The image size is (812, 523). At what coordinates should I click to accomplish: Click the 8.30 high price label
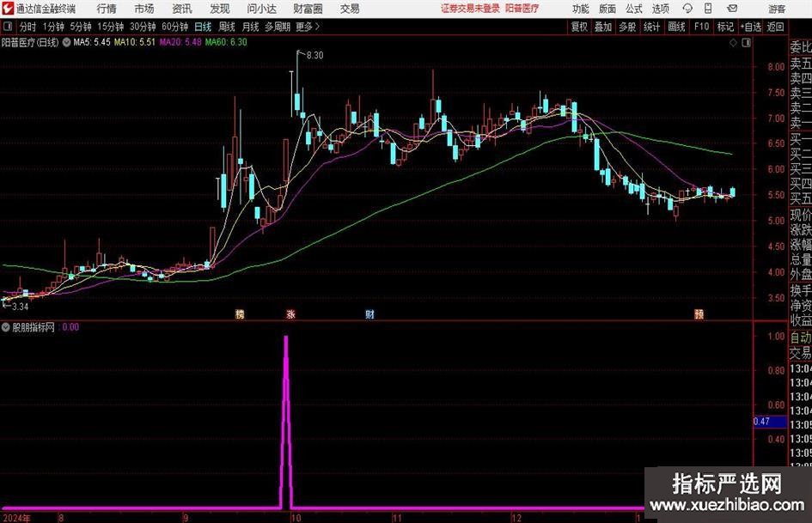[314, 56]
